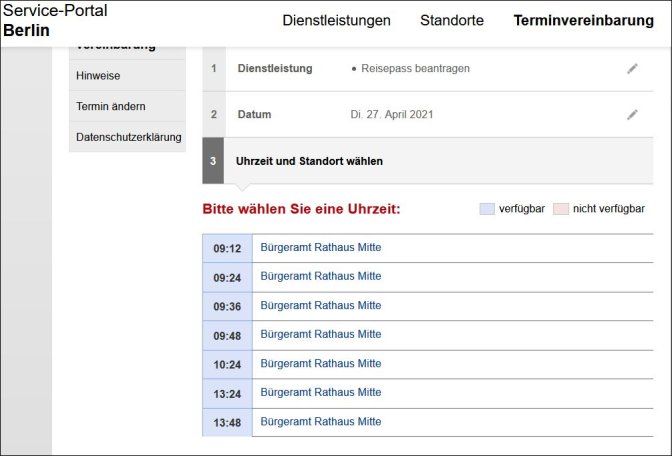
Task: Go to the Standorte navigation item
Action: [x=452, y=20]
